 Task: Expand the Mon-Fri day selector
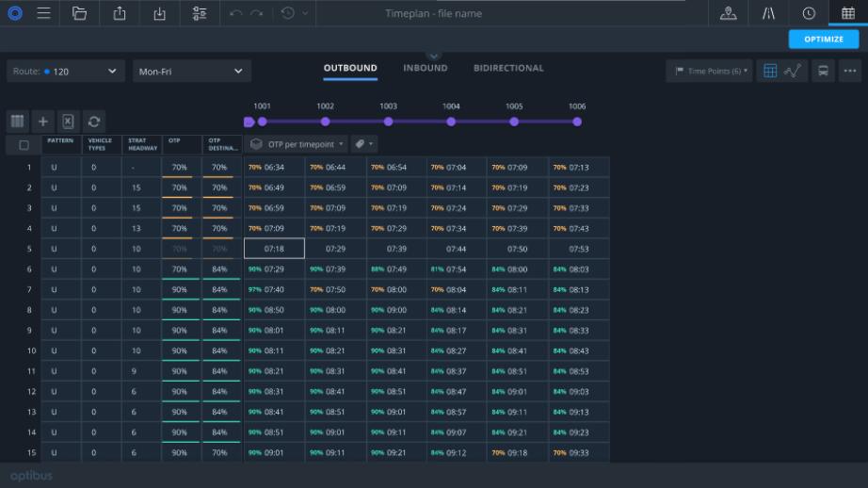(x=191, y=72)
